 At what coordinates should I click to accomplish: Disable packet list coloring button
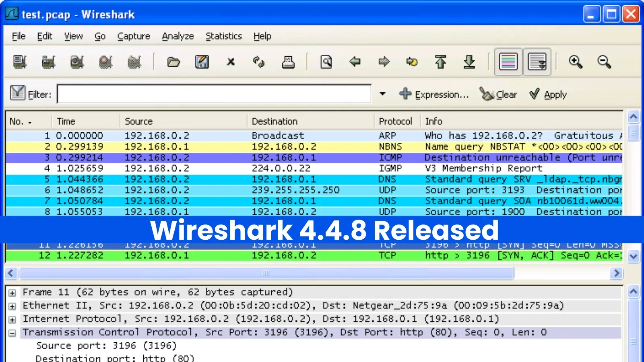[508, 62]
